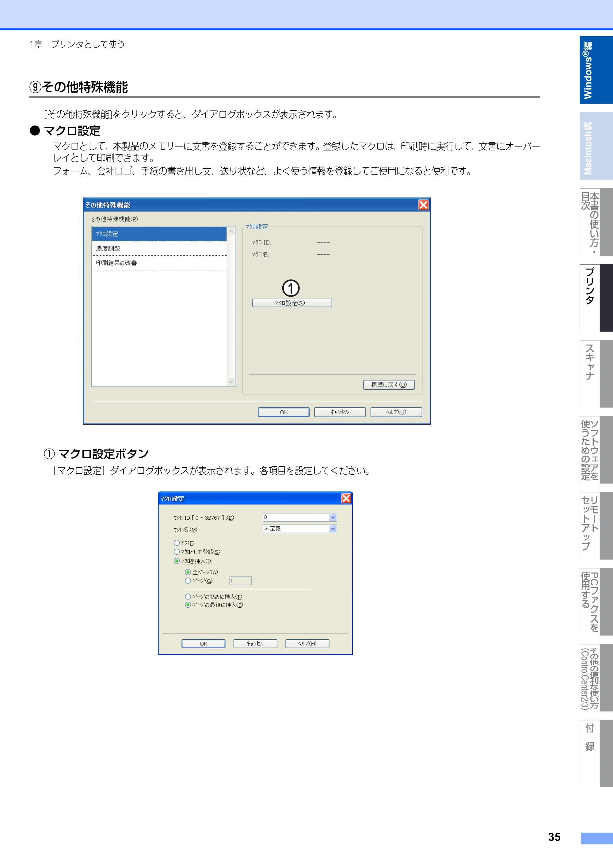Click the マクロ設定(S)... button
Viewport: 613px width, 868px height.
coord(292,303)
